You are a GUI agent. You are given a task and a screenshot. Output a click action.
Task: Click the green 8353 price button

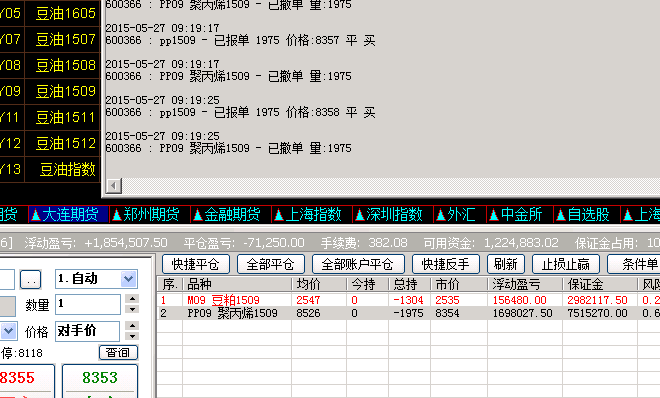click(x=100, y=381)
